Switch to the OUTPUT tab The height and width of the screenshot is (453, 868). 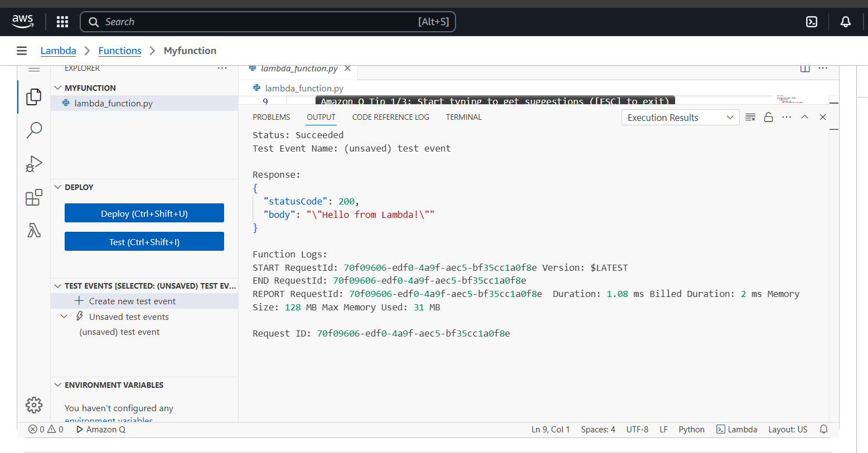click(x=321, y=117)
